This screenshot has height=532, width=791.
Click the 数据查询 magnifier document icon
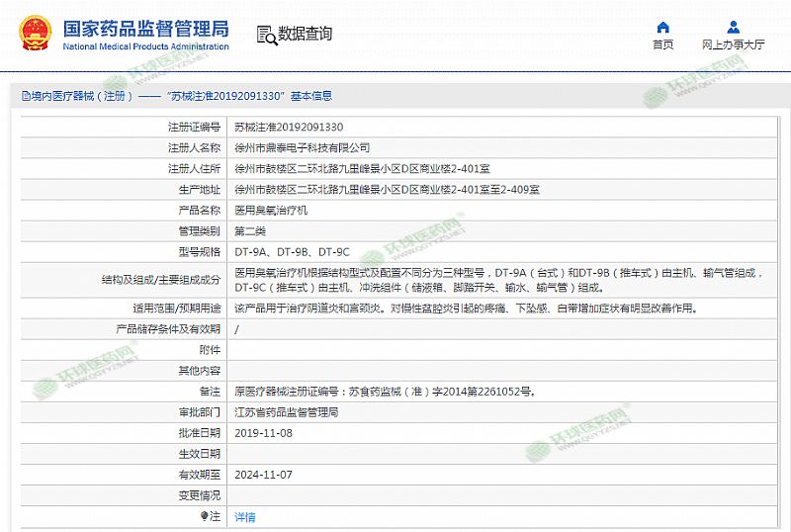click(x=266, y=35)
